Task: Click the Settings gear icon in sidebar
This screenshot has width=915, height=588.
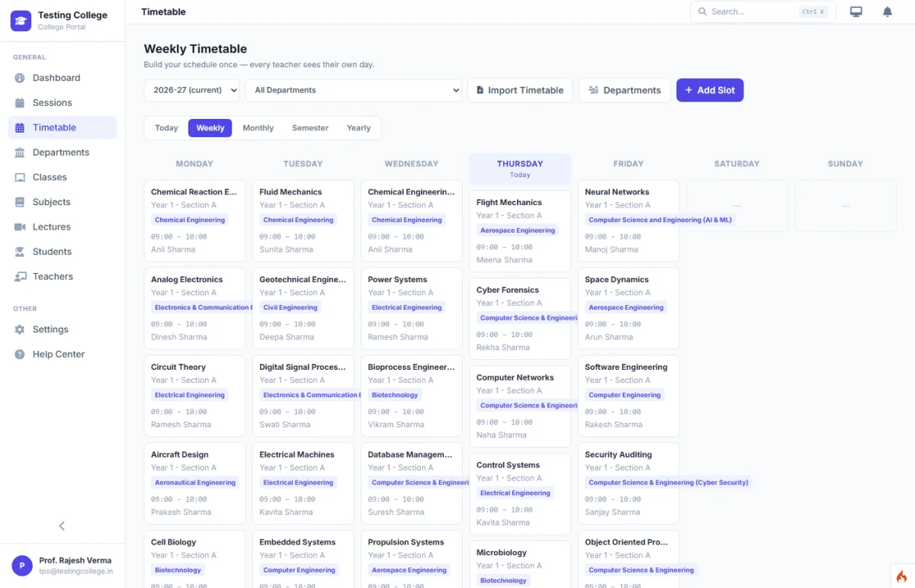Action: pyautogui.click(x=20, y=329)
